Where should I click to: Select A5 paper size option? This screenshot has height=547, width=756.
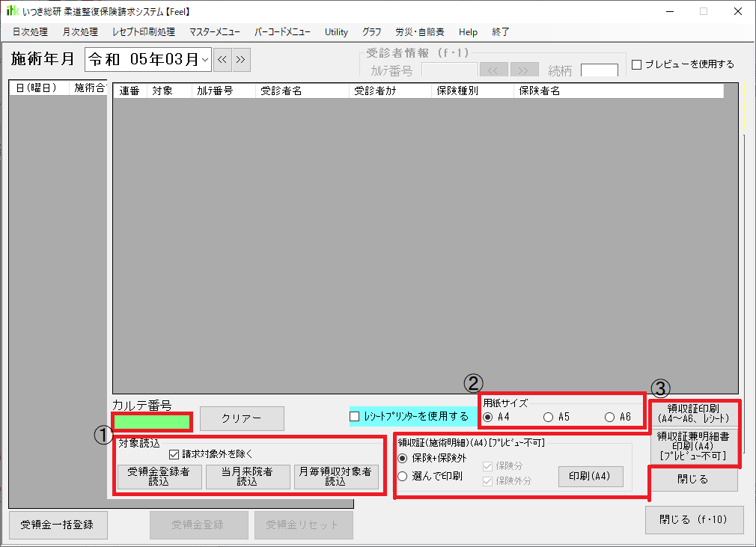548,417
